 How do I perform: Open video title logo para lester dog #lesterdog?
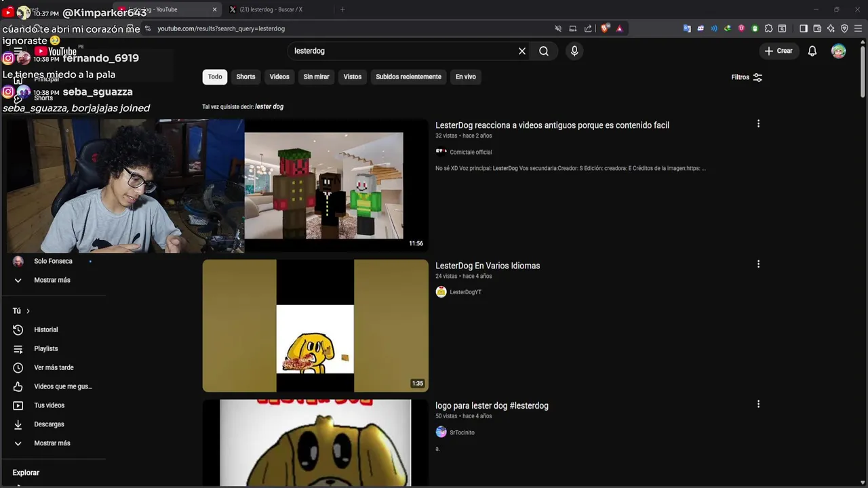pos(492,405)
